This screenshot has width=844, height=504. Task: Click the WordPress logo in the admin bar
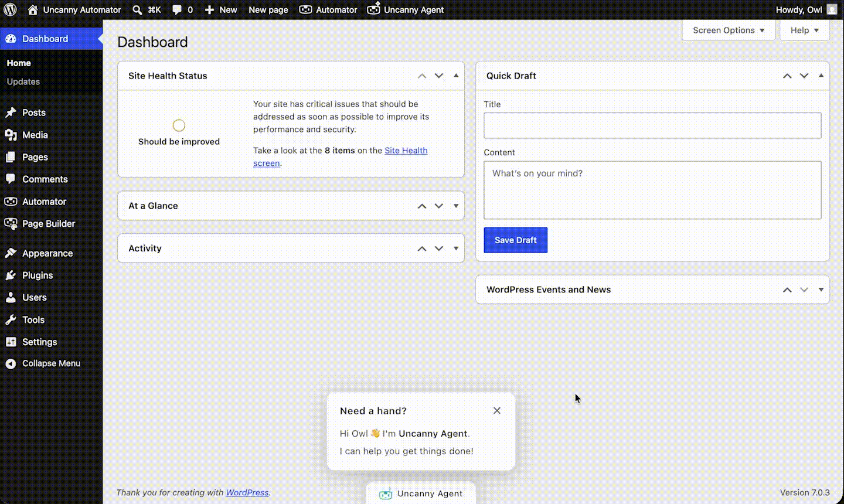click(11, 9)
